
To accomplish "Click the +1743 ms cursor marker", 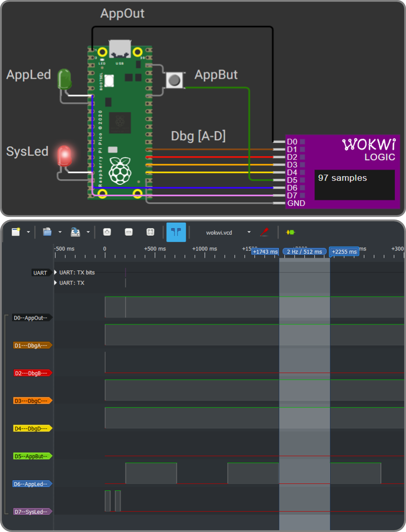I will (265, 252).
